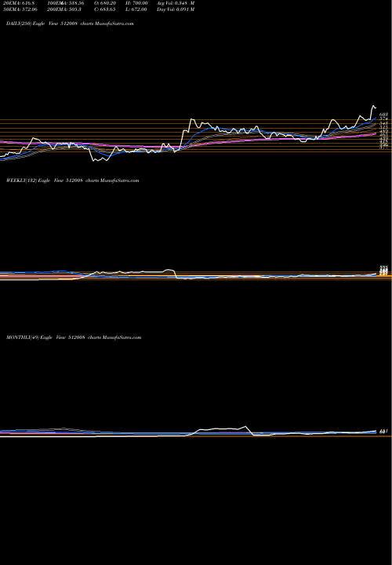Click the open price 'O:' value
Image resolution: width=392 pixels, height=565 pixels.
tap(105, 3)
